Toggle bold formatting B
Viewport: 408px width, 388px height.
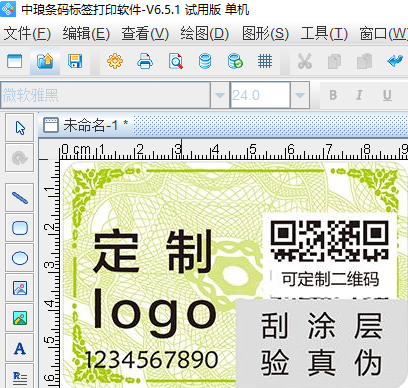(x=333, y=95)
